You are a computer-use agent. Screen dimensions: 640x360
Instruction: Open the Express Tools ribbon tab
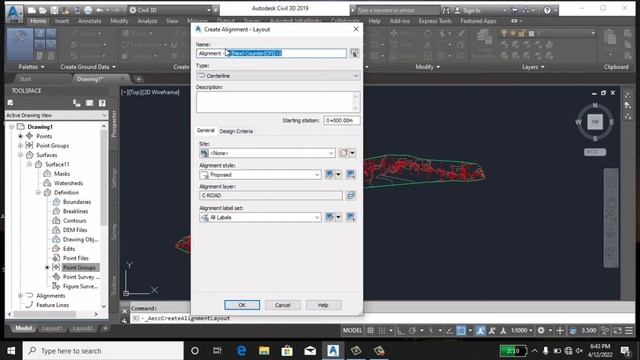[435, 21]
